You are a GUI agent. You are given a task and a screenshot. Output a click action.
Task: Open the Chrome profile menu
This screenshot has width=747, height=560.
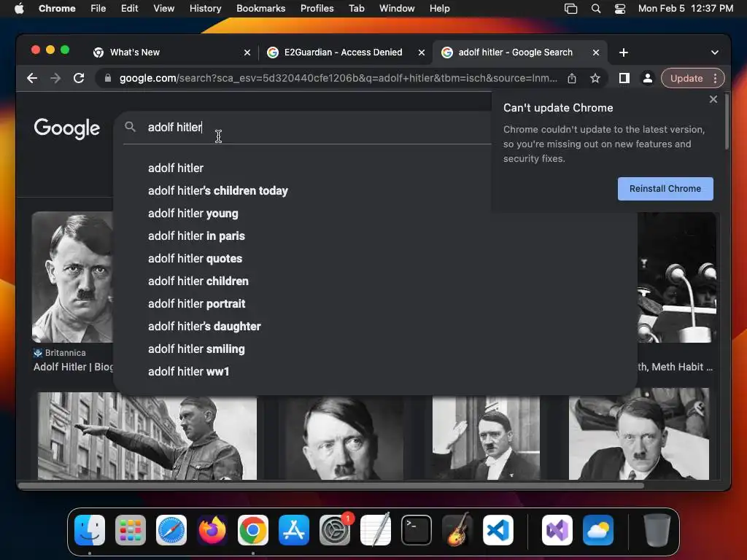point(648,78)
